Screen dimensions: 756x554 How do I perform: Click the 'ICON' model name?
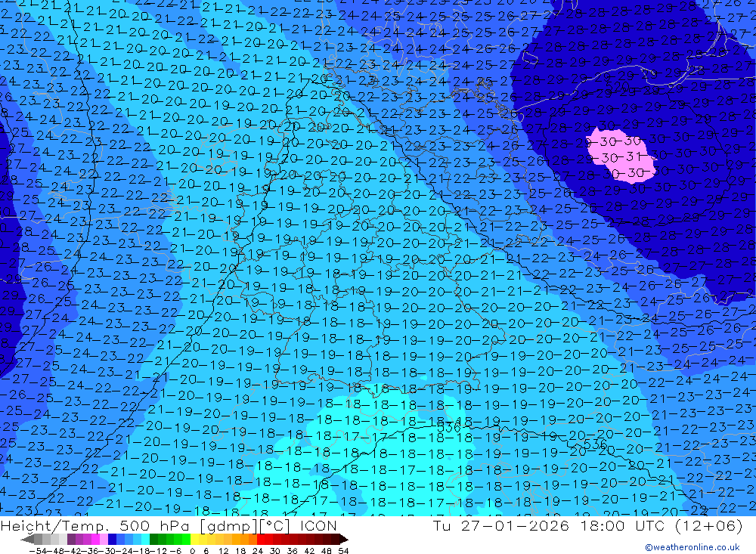point(318,525)
